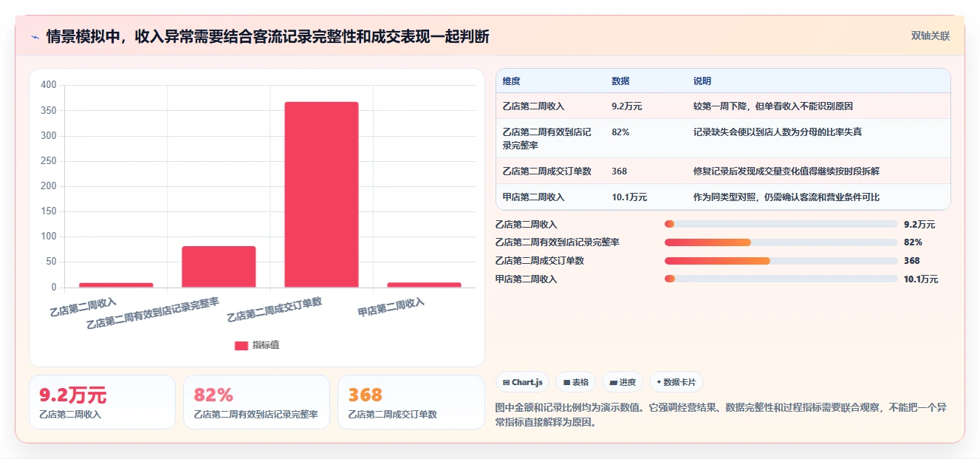The width and height of the screenshot is (980, 459).
Task: Click the main heading 情景模拟中
Action: point(267,37)
